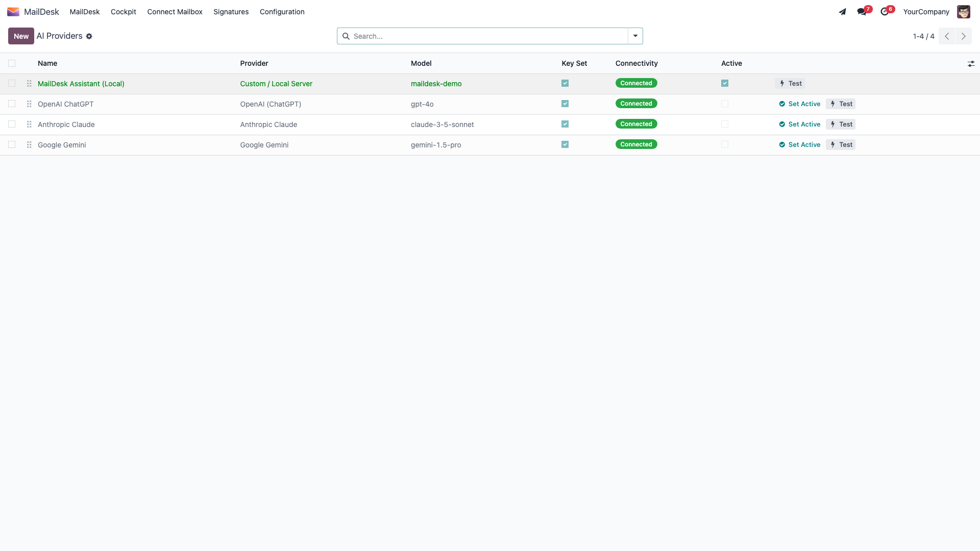Click the gear icon beside AI Providers
Viewport: 980px width, 551px height.
pos(89,36)
